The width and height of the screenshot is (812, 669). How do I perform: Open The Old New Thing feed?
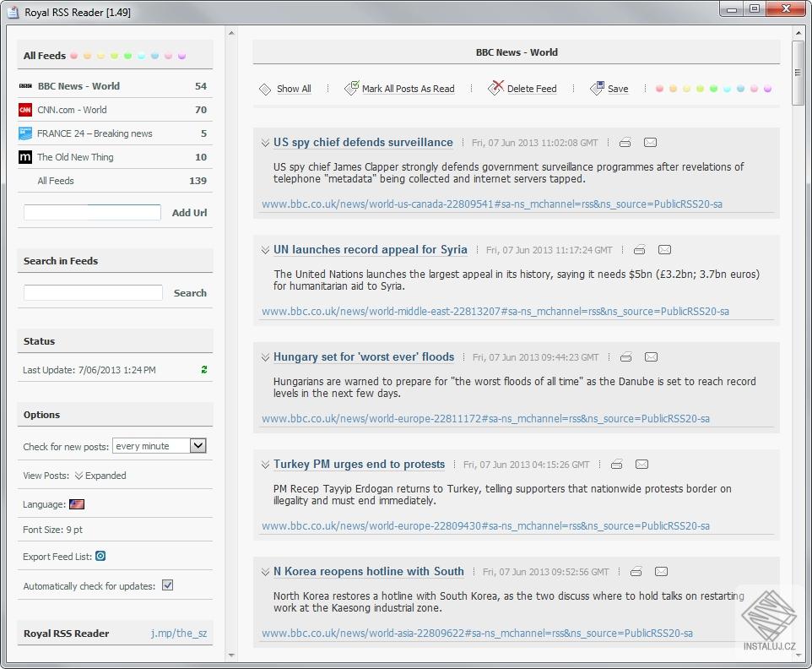(115, 157)
